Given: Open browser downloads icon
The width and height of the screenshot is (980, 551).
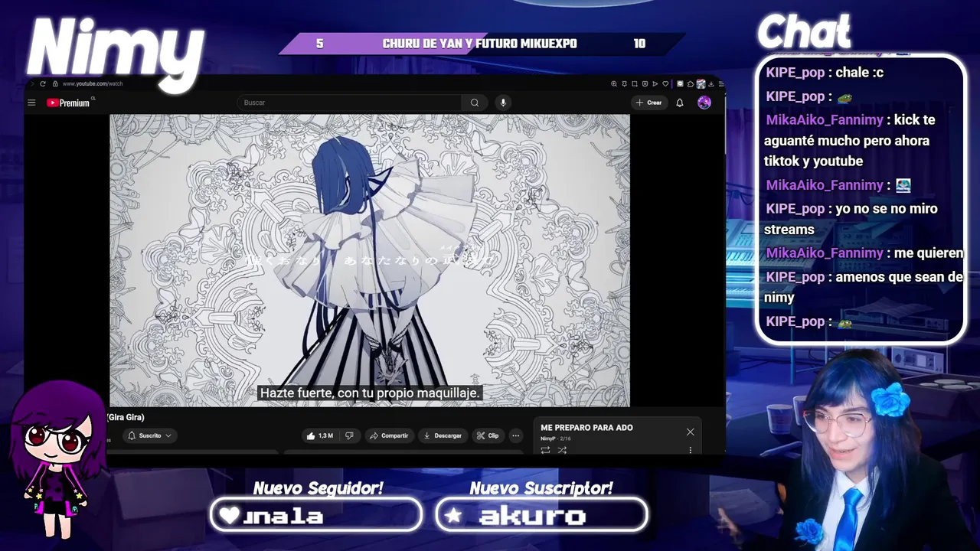Looking at the screenshot, I should click(x=711, y=84).
